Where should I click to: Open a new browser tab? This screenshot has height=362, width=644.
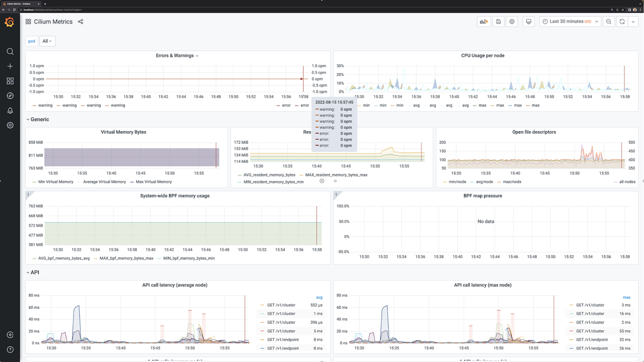click(x=45, y=4)
